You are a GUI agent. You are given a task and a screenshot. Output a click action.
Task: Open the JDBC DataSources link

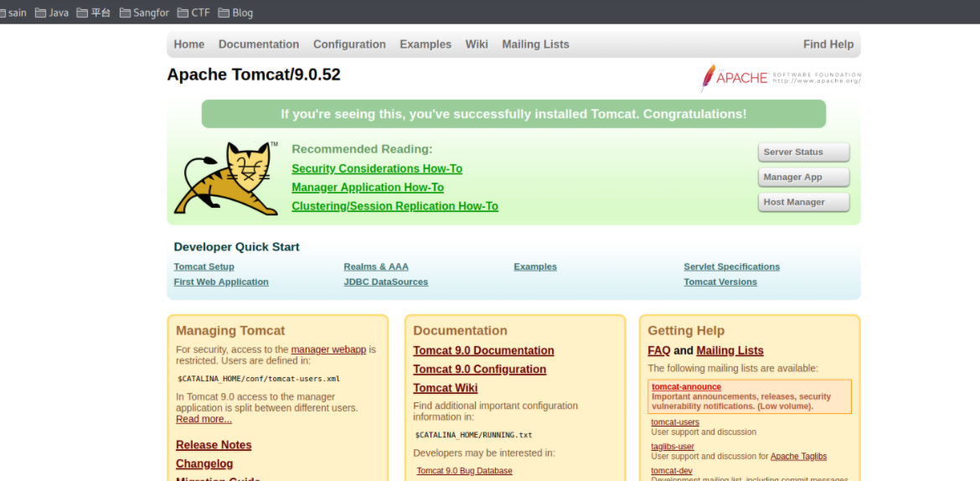385,282
